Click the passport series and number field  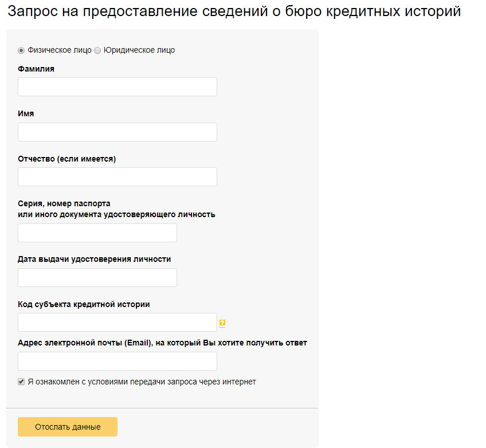97,233
